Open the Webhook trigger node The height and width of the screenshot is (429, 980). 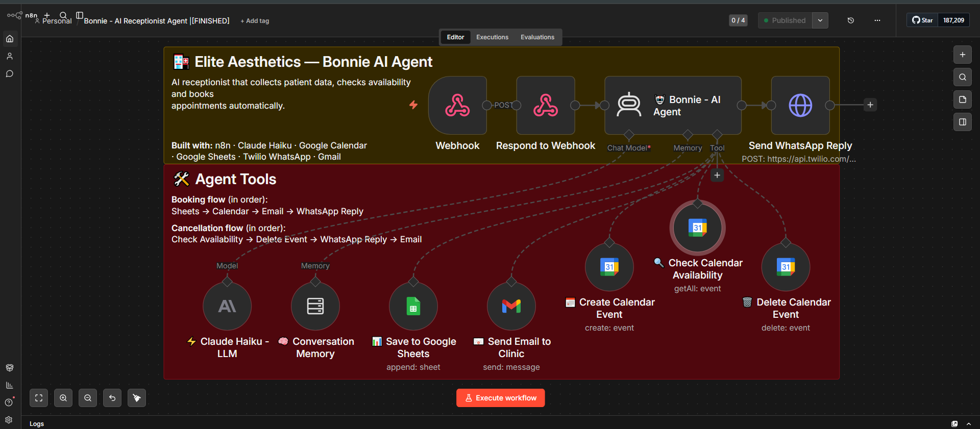click(x=457, y=106)
